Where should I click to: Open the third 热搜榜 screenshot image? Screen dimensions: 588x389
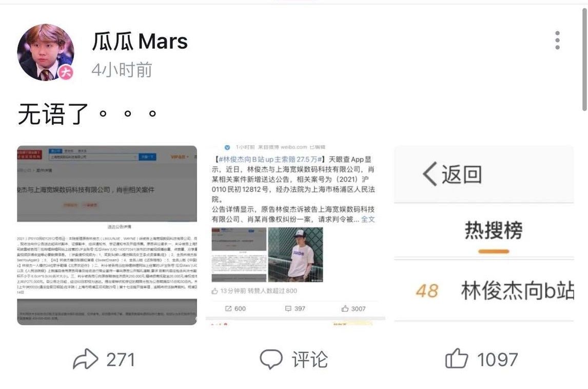coord(484,235)
